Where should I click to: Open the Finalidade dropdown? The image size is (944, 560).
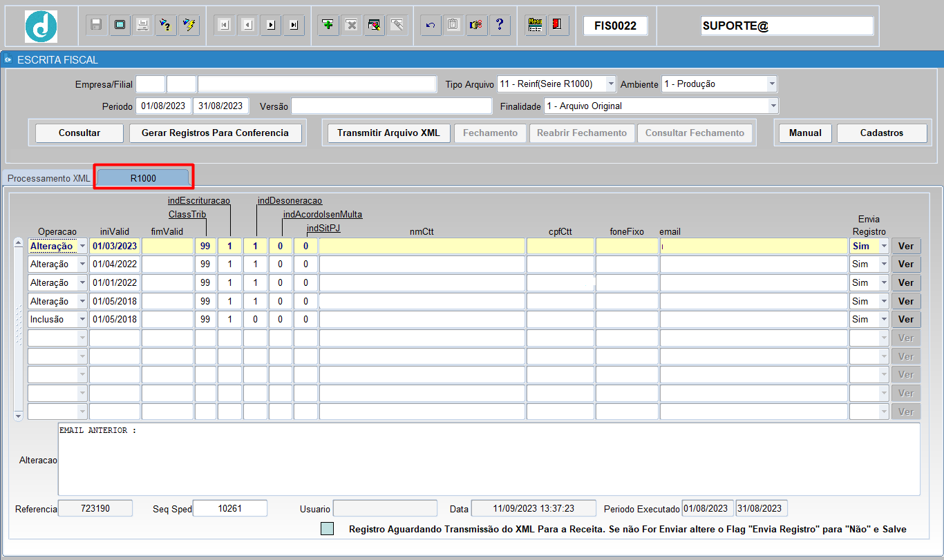[x=773, y=106]
